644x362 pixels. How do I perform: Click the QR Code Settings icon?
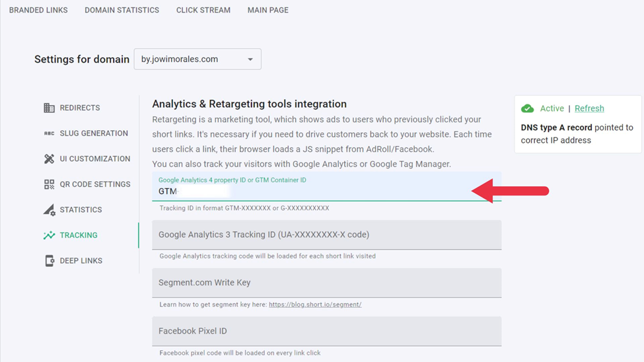49,184
